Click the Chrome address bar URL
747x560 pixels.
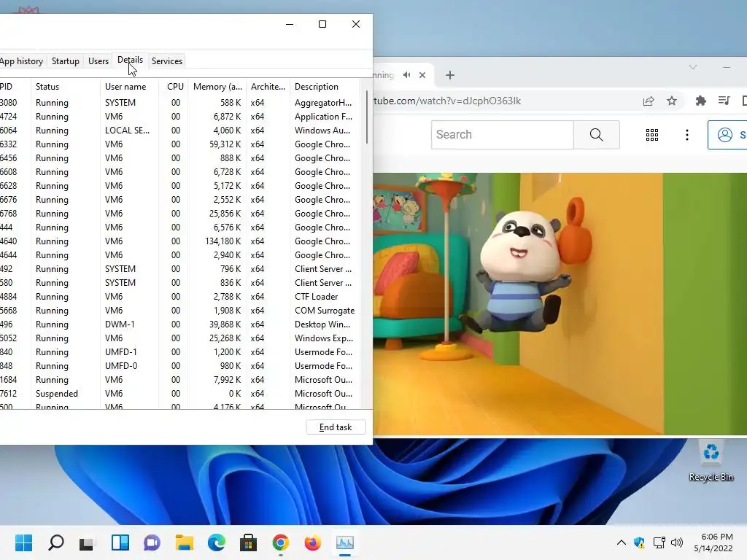pyautogui.click(x=447, y=101)
